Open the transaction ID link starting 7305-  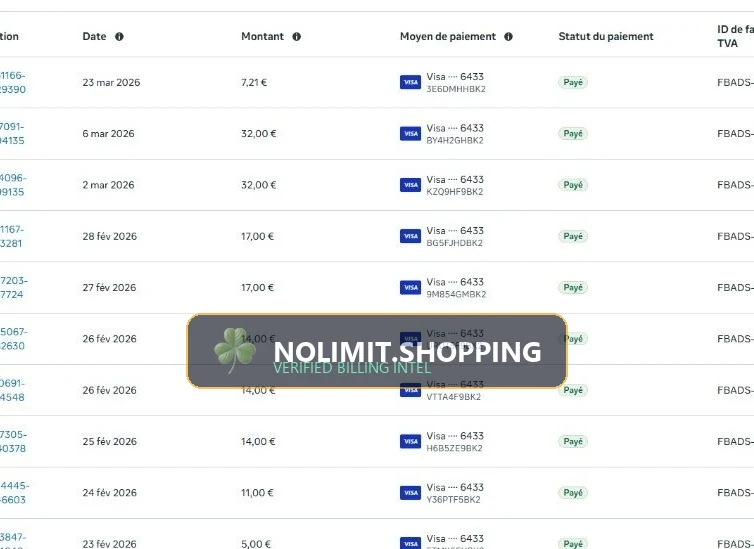coord(13,441)
